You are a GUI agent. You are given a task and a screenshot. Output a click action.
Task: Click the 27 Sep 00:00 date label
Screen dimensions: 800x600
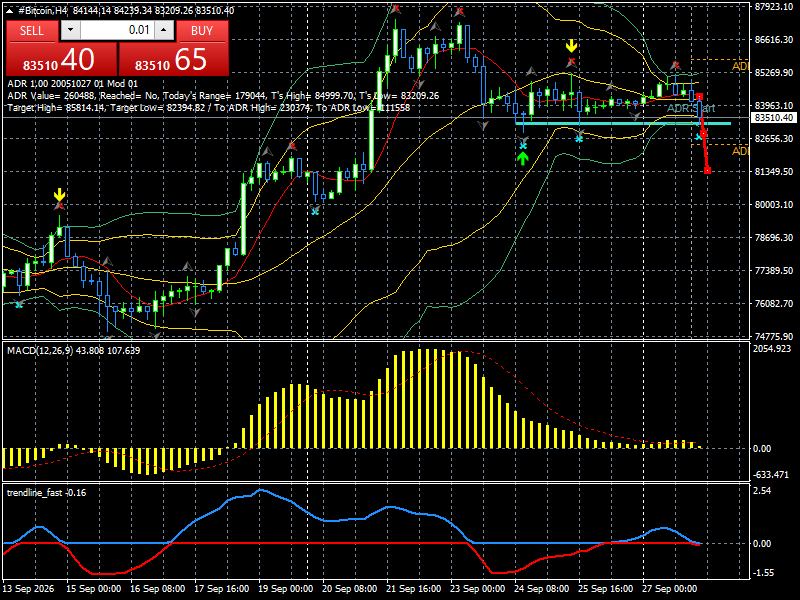(x=669, y=588)
